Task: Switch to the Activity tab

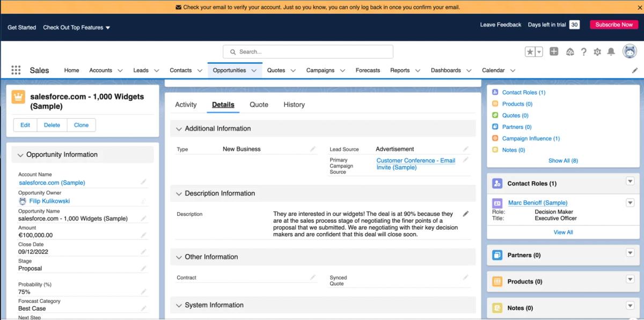Action: (x=186, y=105)
